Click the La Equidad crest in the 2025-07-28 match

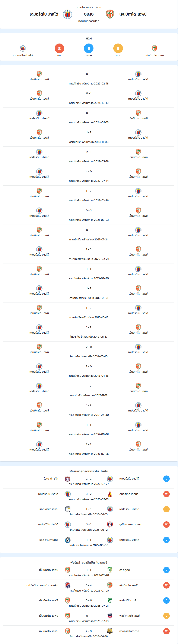[110, 570]
